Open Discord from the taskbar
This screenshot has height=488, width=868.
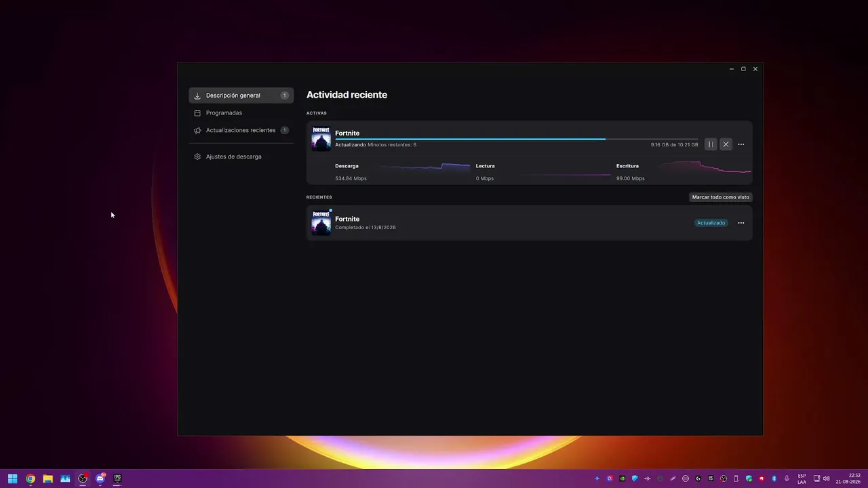click(x=100, y=479)
